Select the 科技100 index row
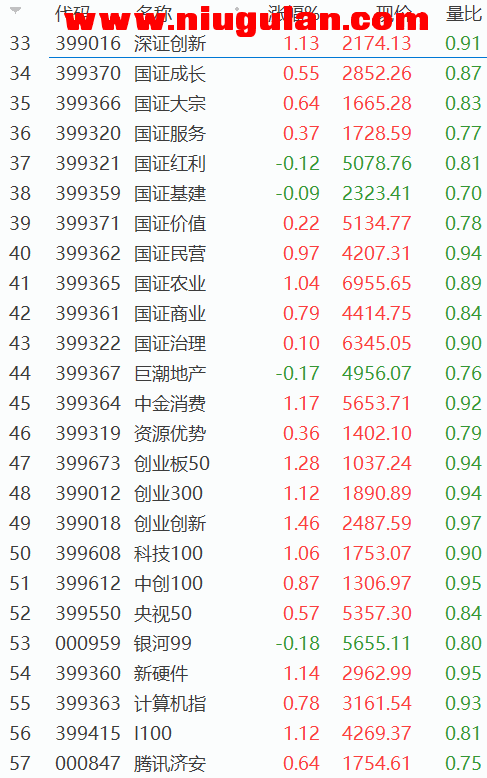 tap(244, 553)
